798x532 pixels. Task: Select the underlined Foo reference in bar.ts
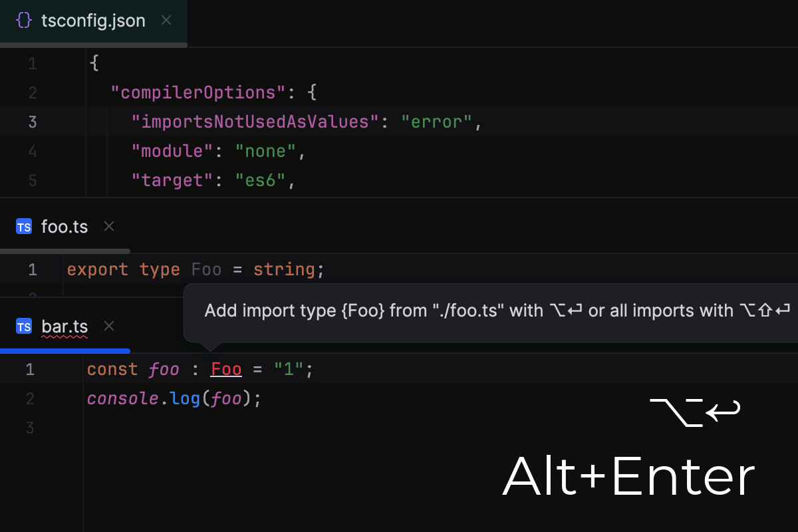coord(226,369)
